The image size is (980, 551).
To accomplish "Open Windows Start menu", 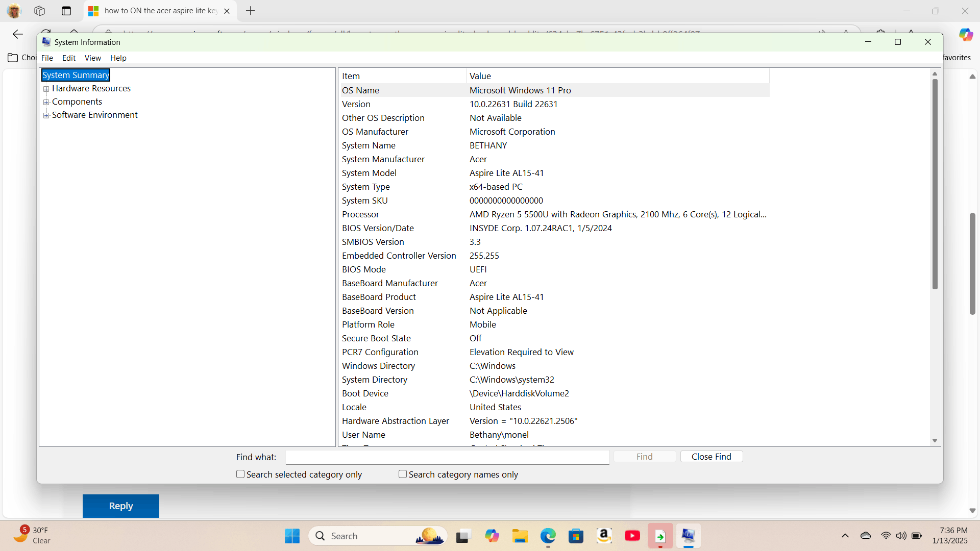I will point(292,536).
